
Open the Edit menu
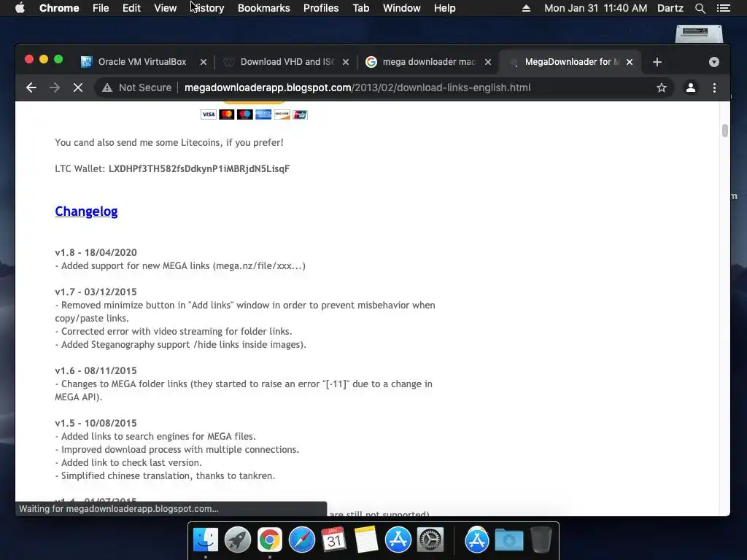click(131, 8)
